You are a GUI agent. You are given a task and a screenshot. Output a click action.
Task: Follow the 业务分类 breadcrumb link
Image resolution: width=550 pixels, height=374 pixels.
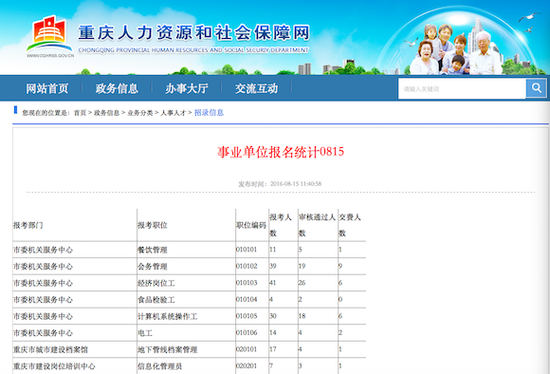[140, 113]
